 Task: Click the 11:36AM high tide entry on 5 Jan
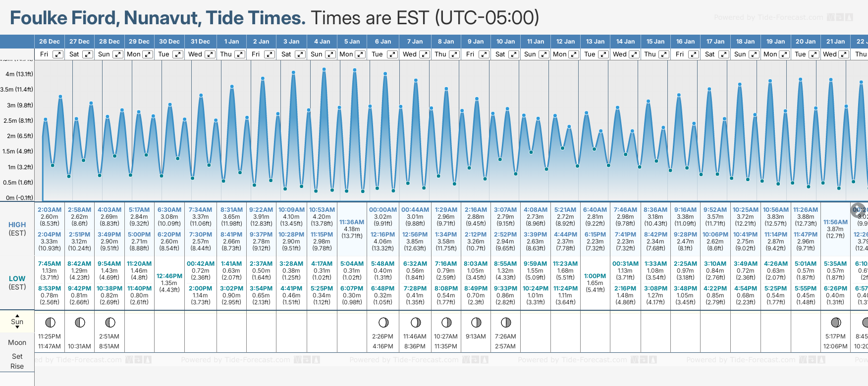(x=352, y=229)
